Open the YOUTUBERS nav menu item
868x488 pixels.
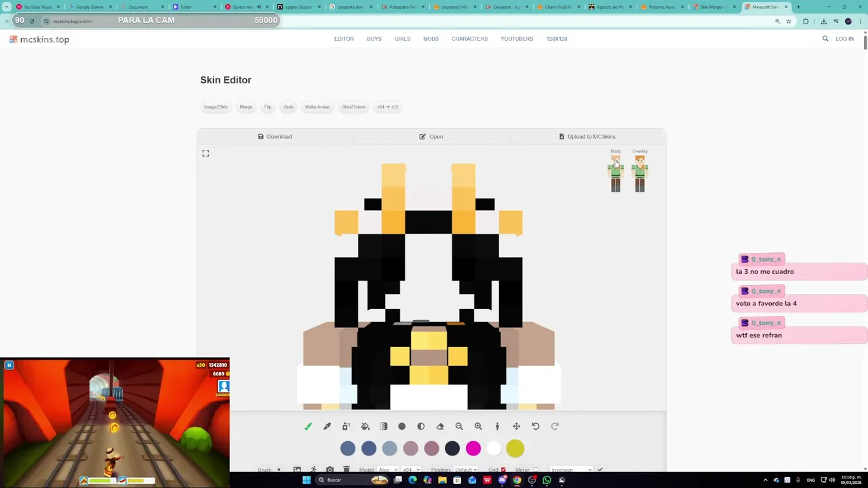[517, 39]
